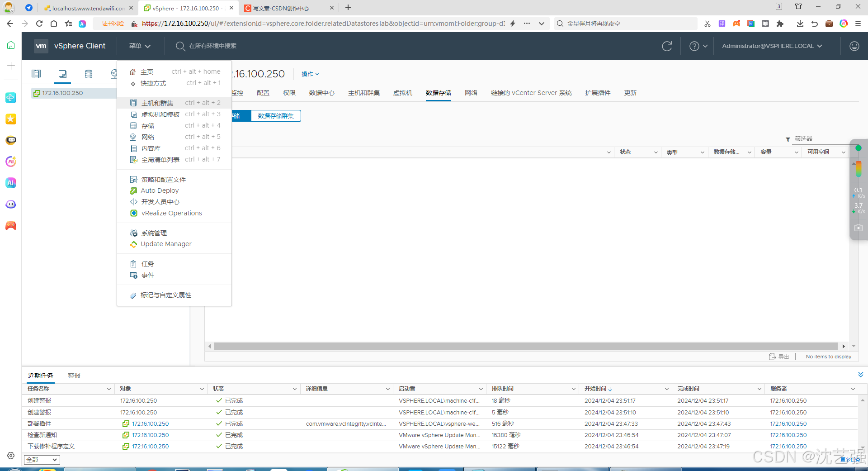868x471 pixels.
Task: Open the feedback smiley icon
Action: click(854, 46)
